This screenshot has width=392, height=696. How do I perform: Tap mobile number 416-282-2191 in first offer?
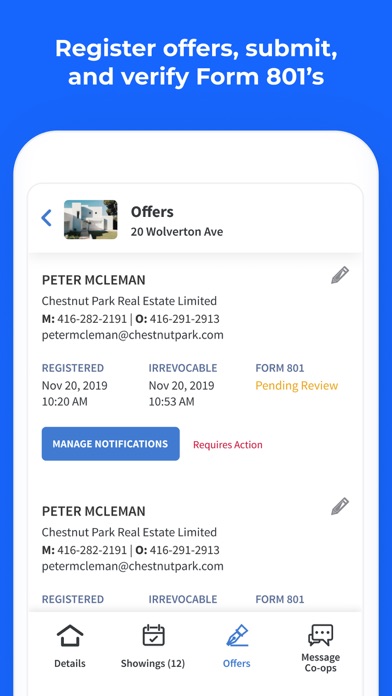click(92, 319)
